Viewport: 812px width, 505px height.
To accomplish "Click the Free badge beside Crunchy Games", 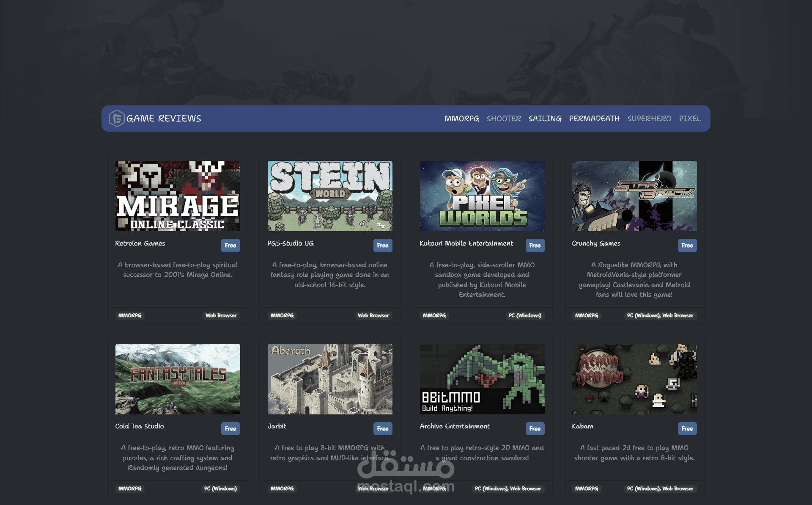I will click(687, 246).
